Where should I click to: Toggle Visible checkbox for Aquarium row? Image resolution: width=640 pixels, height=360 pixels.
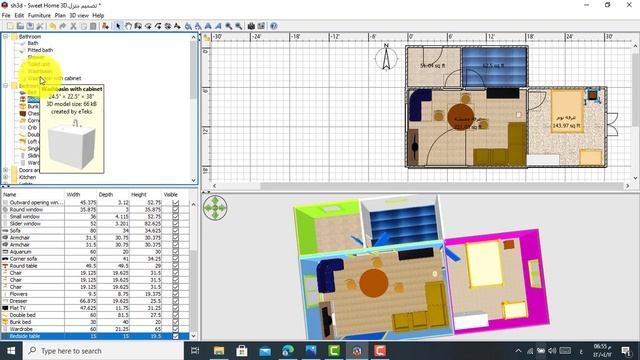(x=176, y=252)
